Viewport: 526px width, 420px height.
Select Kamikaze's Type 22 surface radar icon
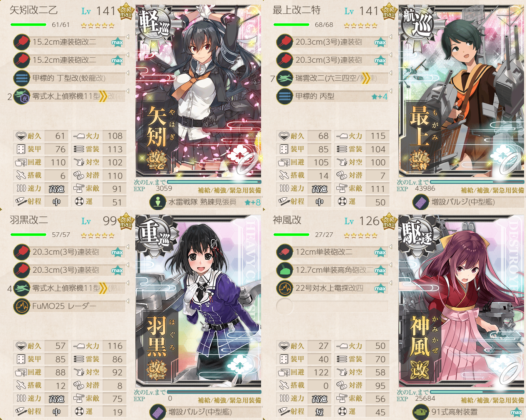pyautogui.click(x=285, y=288)
